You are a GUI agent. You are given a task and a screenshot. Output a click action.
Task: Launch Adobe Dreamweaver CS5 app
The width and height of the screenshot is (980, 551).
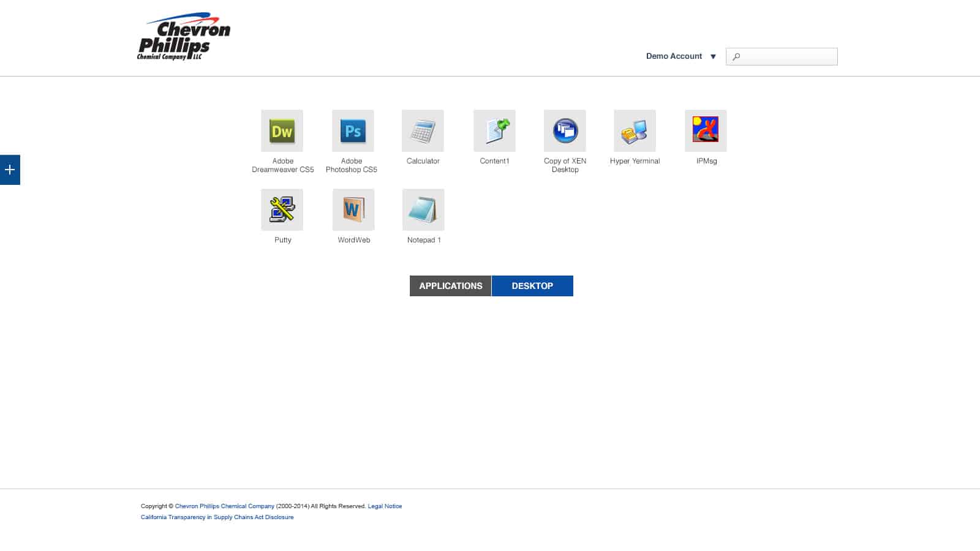coord(282,130)
